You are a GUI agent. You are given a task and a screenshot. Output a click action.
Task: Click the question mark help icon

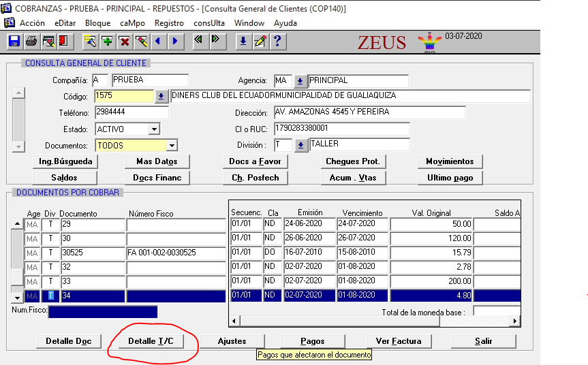click(277, 42)
